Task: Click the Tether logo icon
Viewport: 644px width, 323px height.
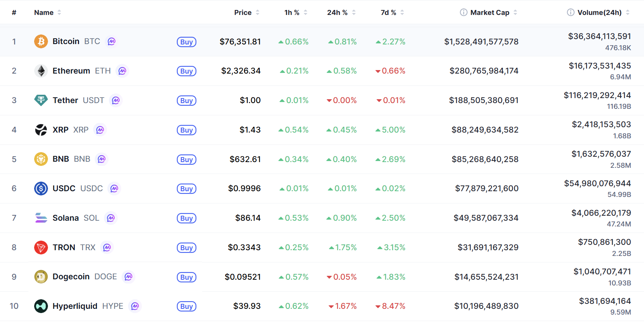Action: pyautogui.click(x=41, y=100)
